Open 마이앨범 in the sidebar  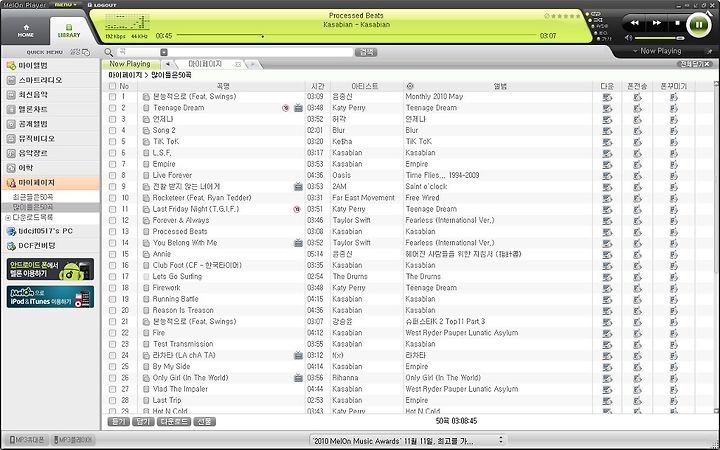tap(51, 66)
